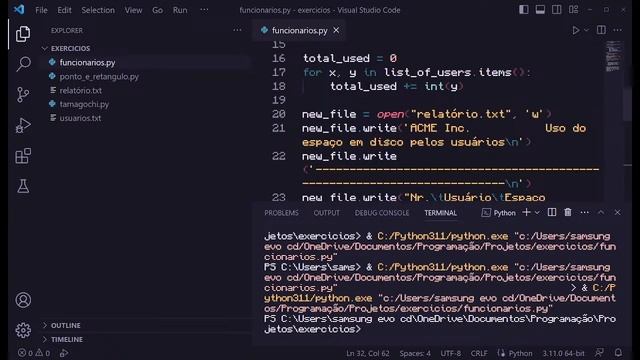The image size is (640, 360).
Task: Open the Testing flask view
Action: [x=23, y=186]
